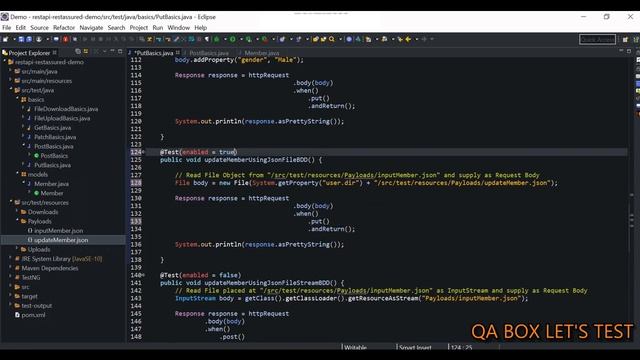640x360 pixels.
Task: Expand the src/main/java folder
Action: tap(11, 71)
